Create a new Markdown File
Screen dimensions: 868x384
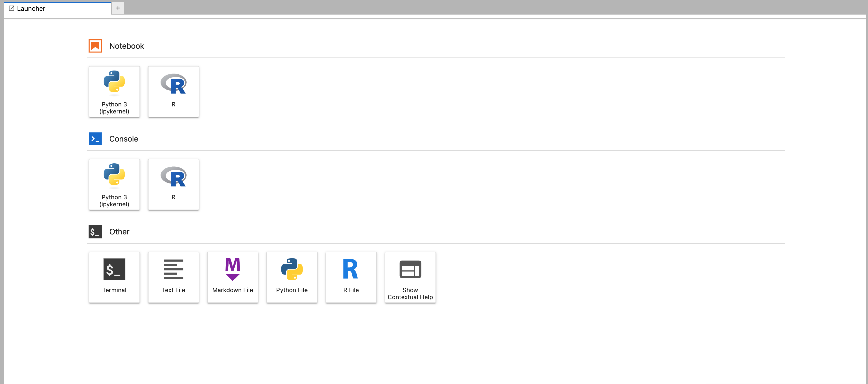pos(233,277)
